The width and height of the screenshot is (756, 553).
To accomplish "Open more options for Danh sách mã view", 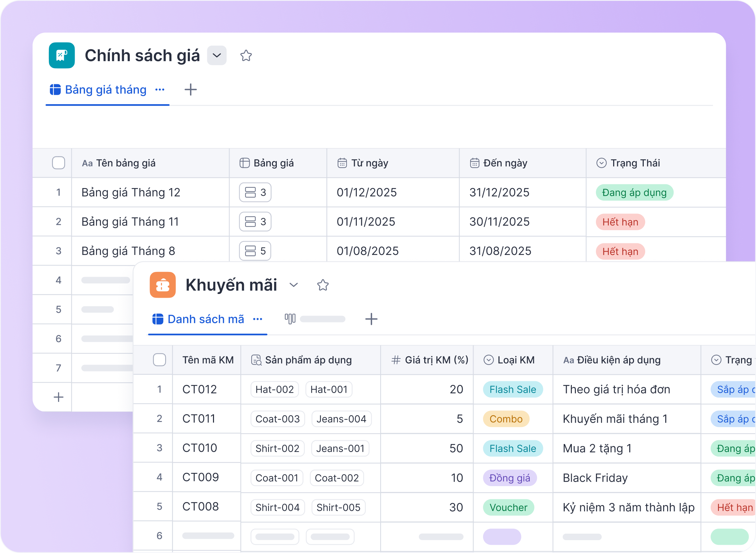I will click(x=257, y=319).
